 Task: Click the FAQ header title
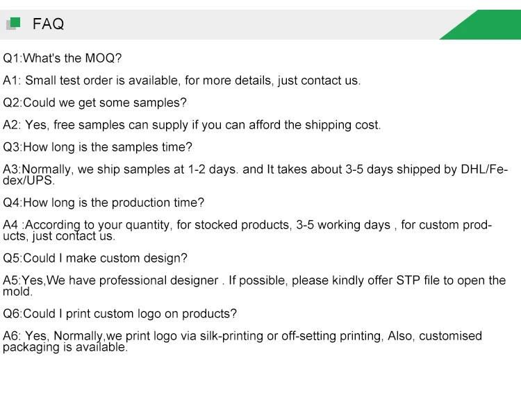[48, 24]
